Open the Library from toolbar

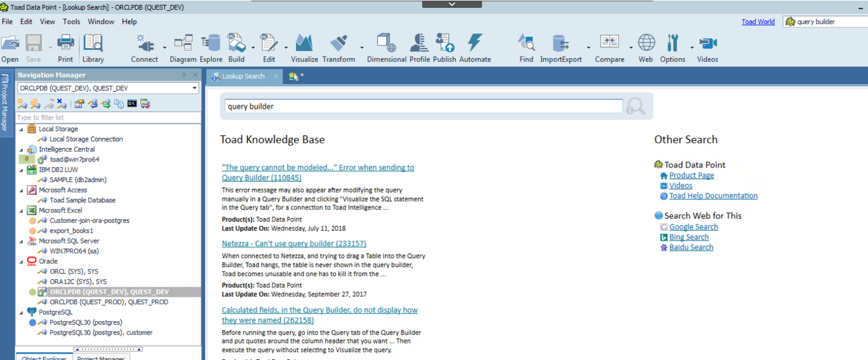click(x=93, y=44)
